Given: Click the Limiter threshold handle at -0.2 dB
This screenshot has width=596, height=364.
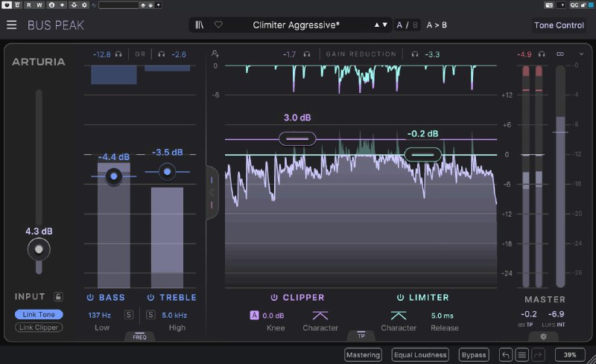Looking at the screenshot, I should point(422,155).
